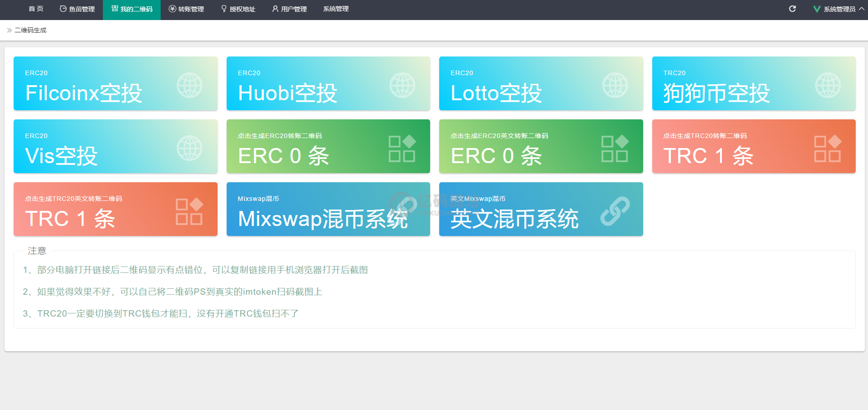Click globe icon on Filcoinx空投 card

click(x=189, y=85)
